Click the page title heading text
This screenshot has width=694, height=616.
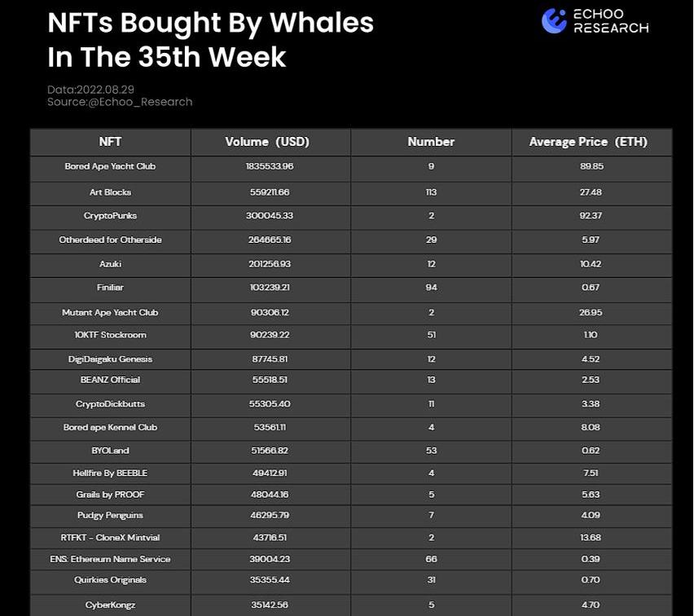tap(210, 39)
